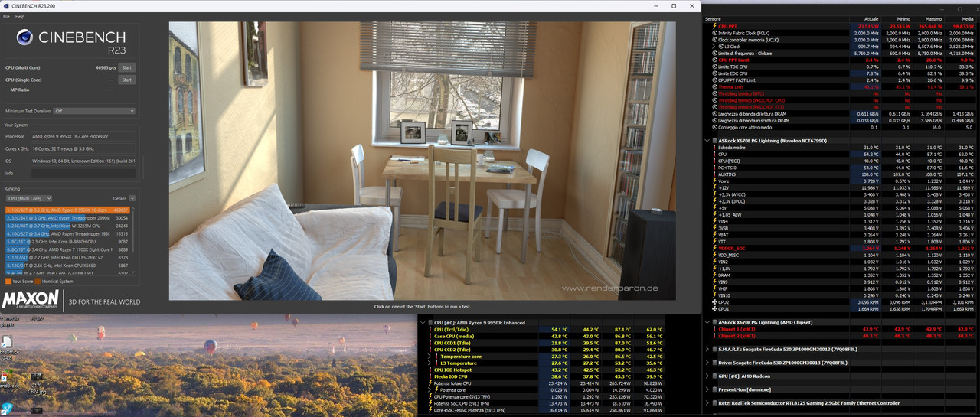Click the Media column header
The height and width of the screenshot is (417, 980).
point(966,18)
